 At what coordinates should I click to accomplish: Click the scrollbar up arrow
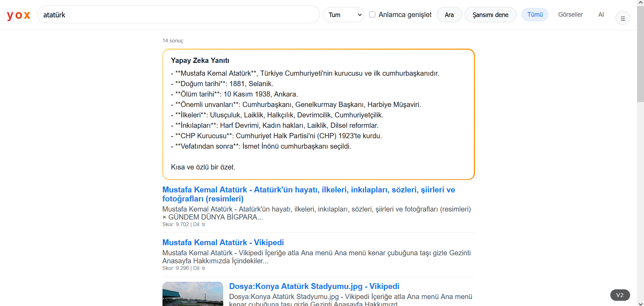pyautogui.click(x=641, y=2)
